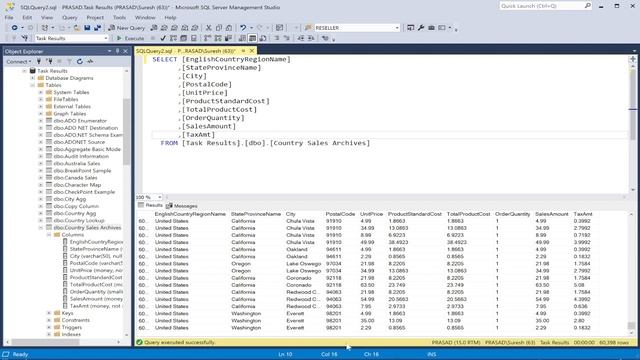Screen dimensions: 640x360
Task: Refresh the Object Explorer tree
Action: [x=80, y=61]
